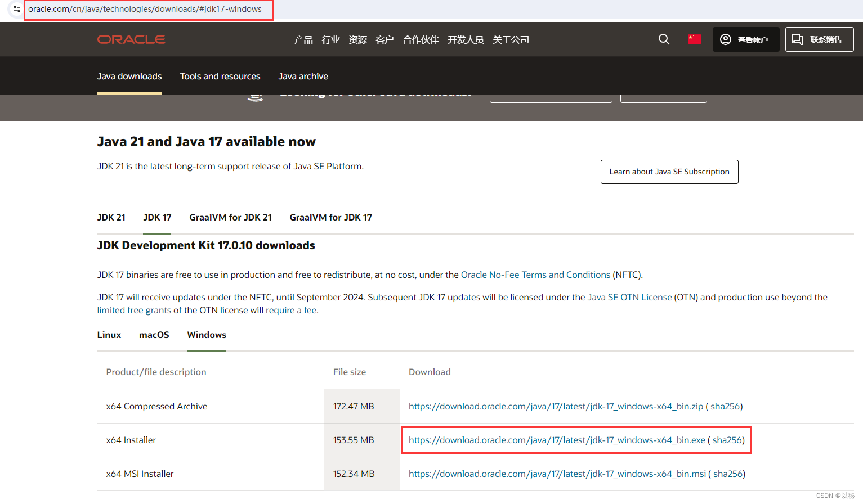This screenshot has height=504, width=863.
Task: Download the windows-x64_bin.msi installer link
Action: [x=557, y=474]
